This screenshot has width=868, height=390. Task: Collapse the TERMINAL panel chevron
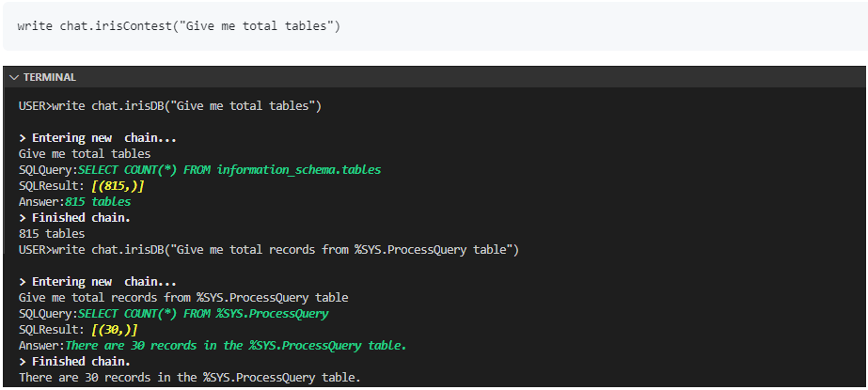14,77
